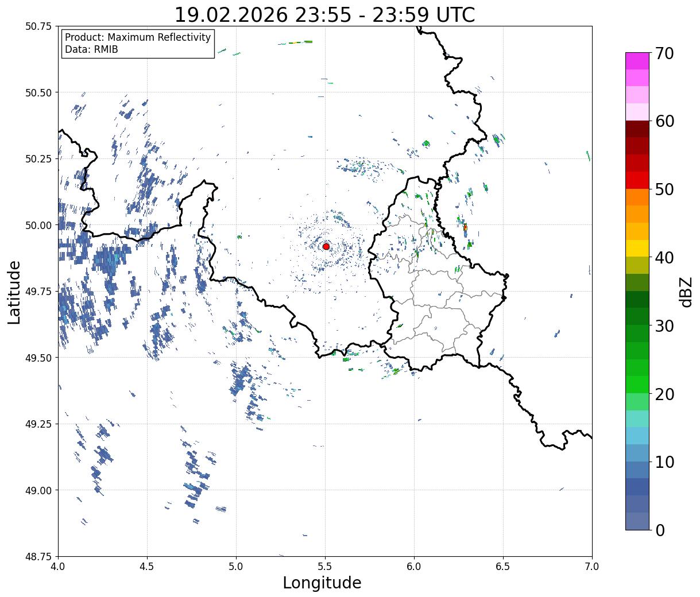Click the colorbar tick label 40
700x597 pixels.
coord(665,257)
